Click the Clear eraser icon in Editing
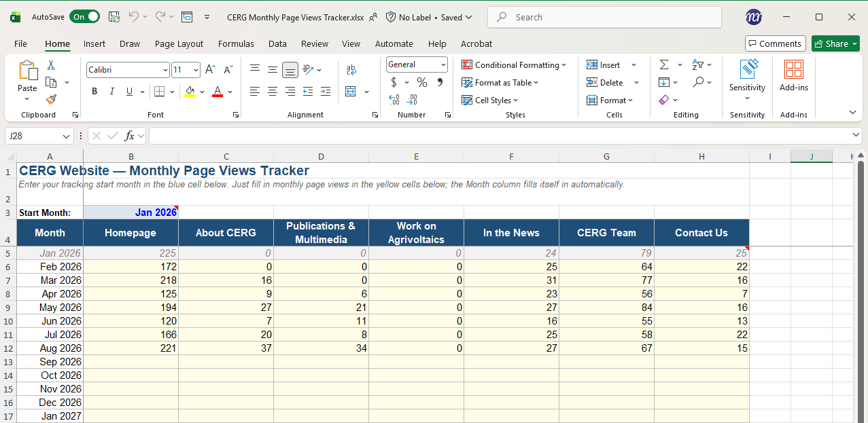 pos(664,100)
